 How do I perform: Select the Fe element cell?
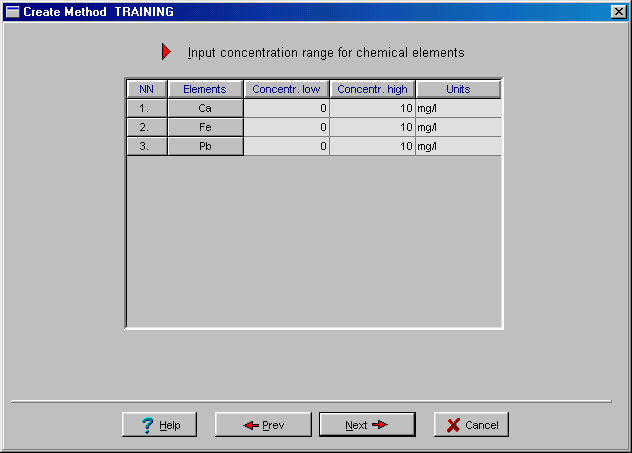pyautogui.click(x=205, y=127)
